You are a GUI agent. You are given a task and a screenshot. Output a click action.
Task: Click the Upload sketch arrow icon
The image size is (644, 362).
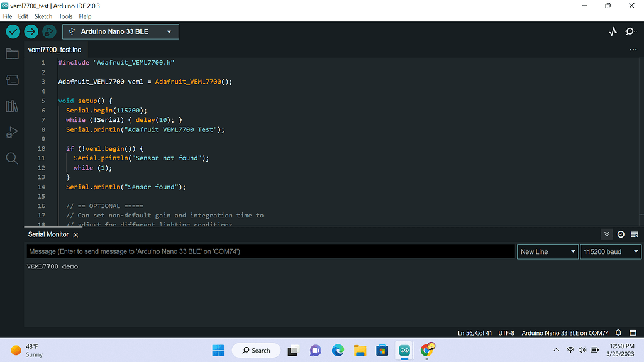(x=31, y=31)
